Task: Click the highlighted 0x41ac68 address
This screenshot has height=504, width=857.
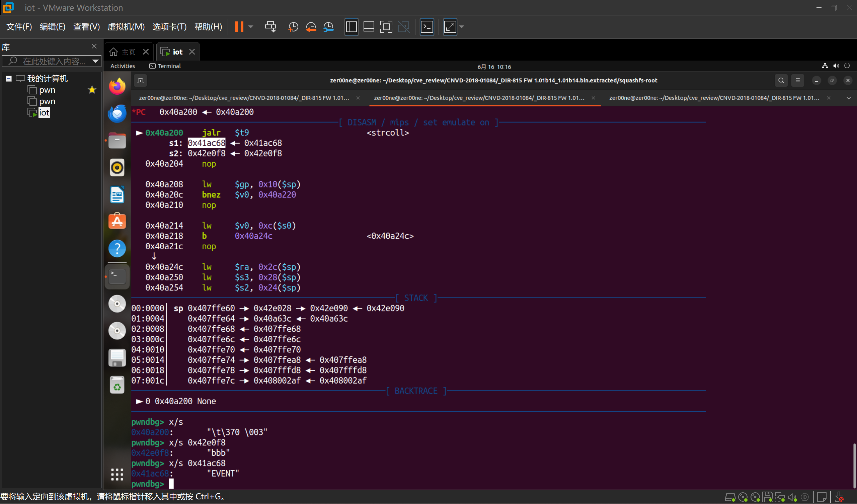Action: pyautogui.click(x=207, y=143)
